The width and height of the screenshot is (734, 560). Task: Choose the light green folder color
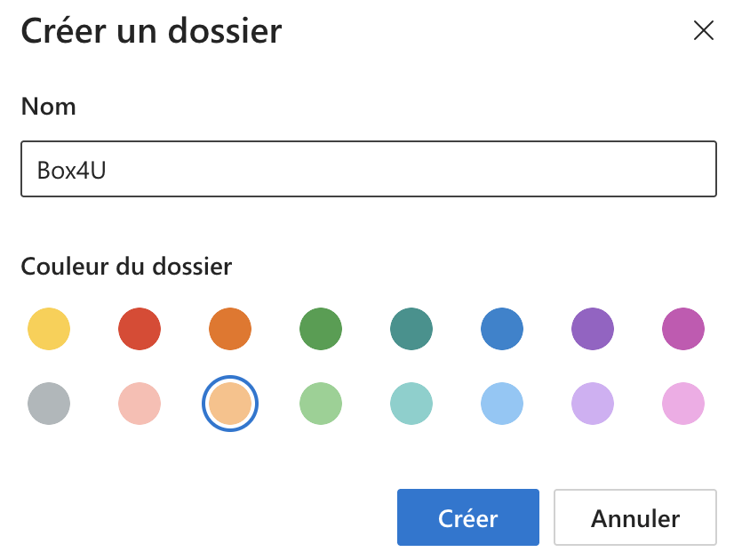[x=321, y=404]
